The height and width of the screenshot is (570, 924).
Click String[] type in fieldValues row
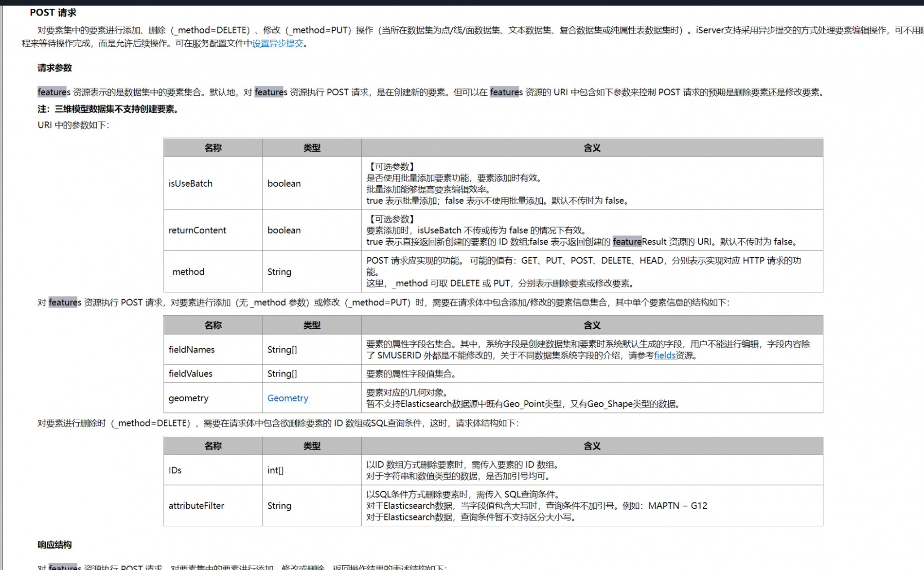coord(282,374)
